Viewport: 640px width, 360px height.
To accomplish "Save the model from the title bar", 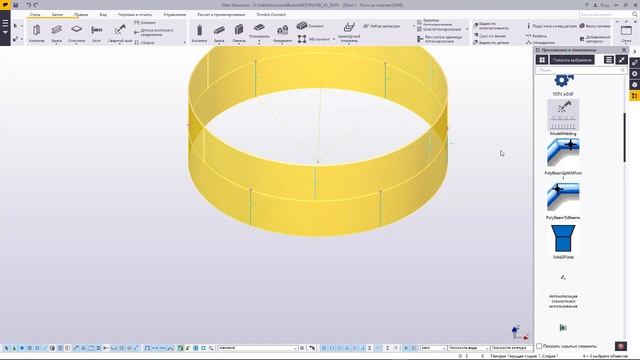I will point(16,5).
